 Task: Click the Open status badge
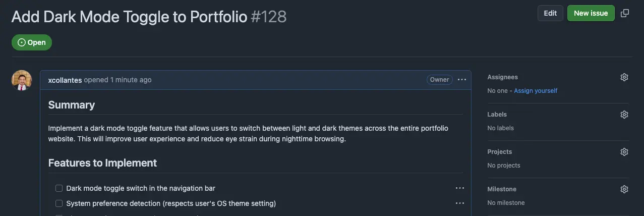(32, 42)
